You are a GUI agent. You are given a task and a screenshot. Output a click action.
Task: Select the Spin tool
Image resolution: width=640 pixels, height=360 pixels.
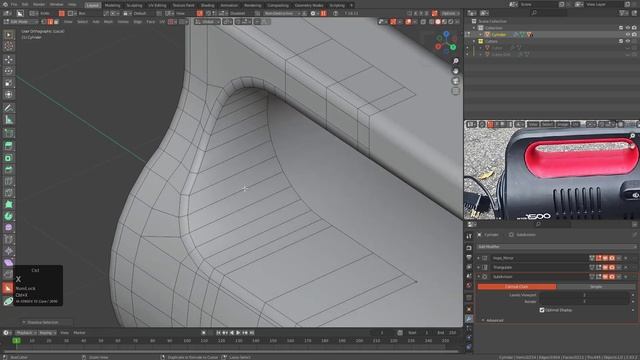(9, 216)
